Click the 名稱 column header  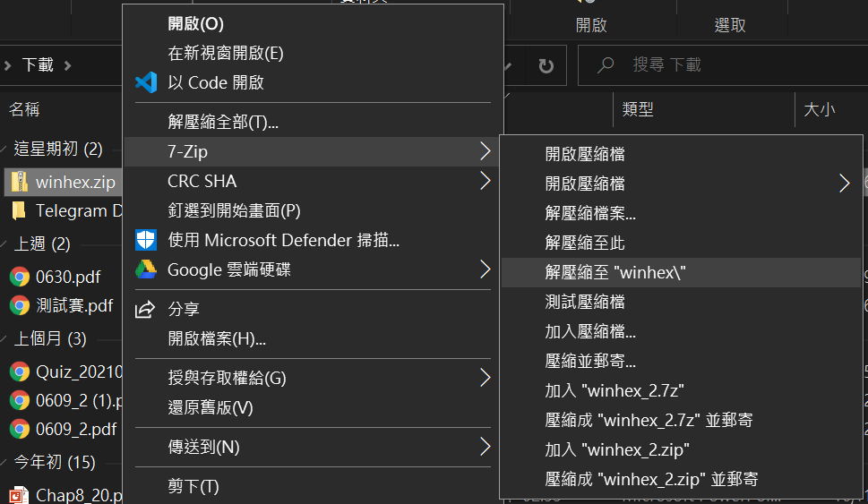[24, 109]
